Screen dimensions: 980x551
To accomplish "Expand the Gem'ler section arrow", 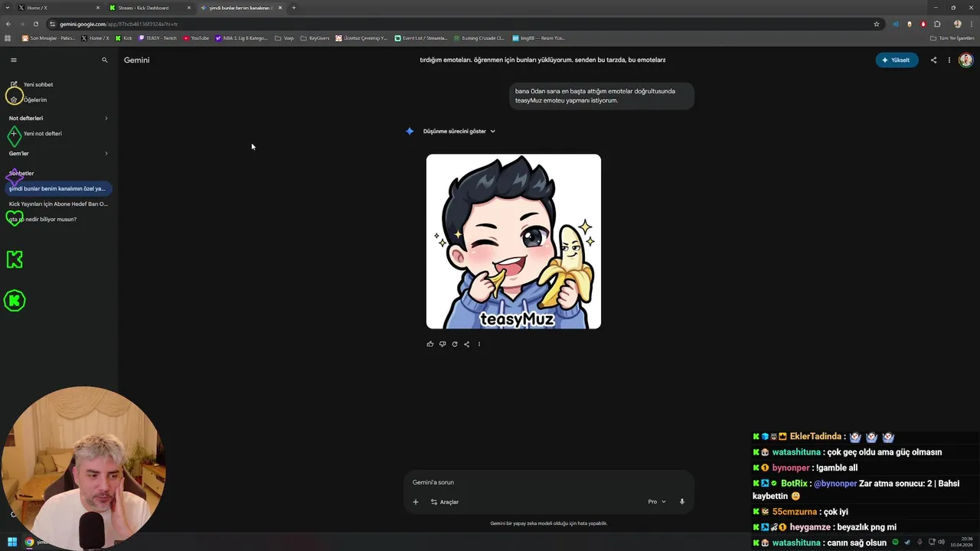I will click(106, 153).
